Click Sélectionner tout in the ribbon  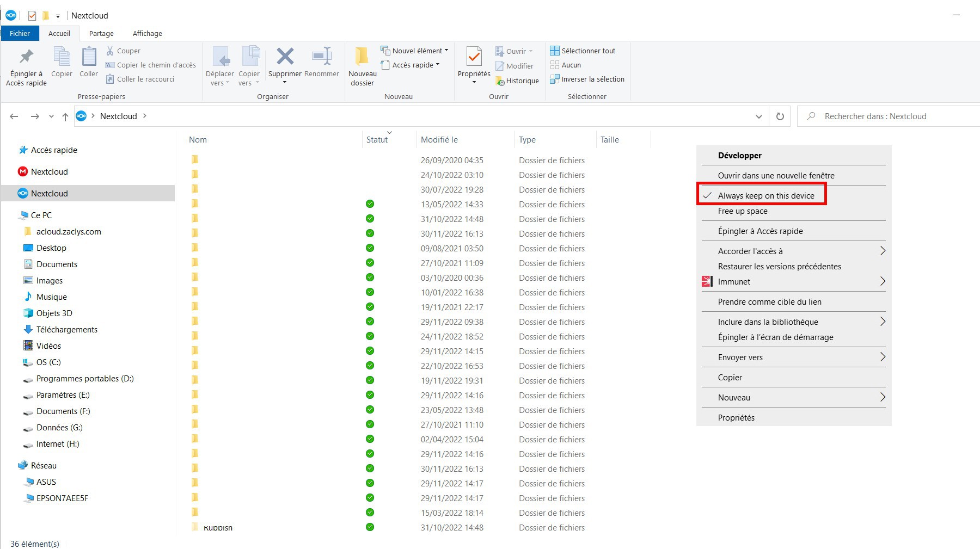coord(588,51)
